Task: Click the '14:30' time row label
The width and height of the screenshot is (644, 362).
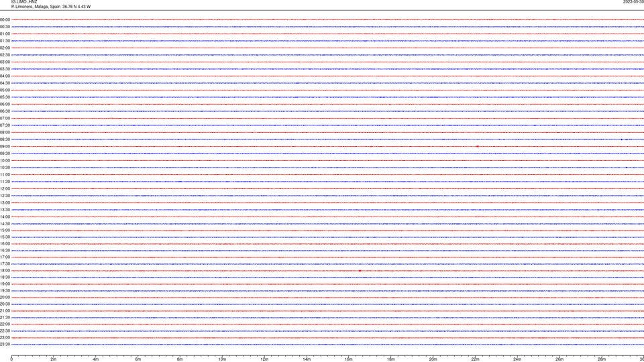Action: click(x=5, y=224)
